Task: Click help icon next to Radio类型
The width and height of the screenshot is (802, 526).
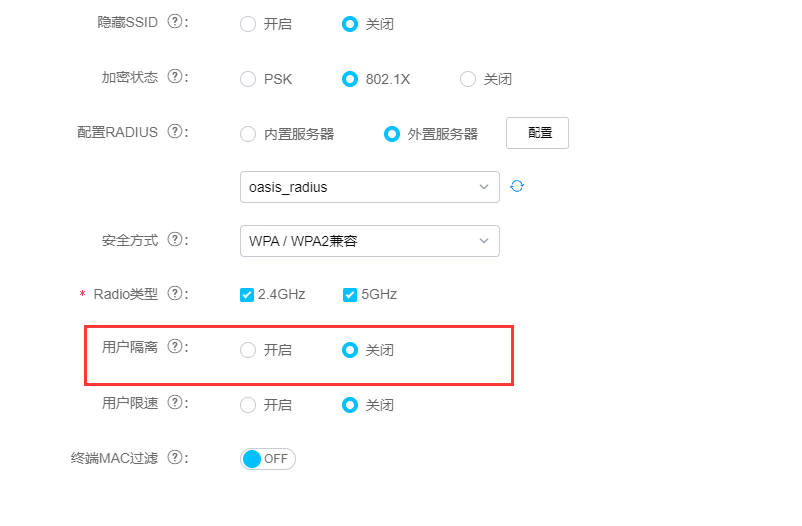Action: coord(175,294)
